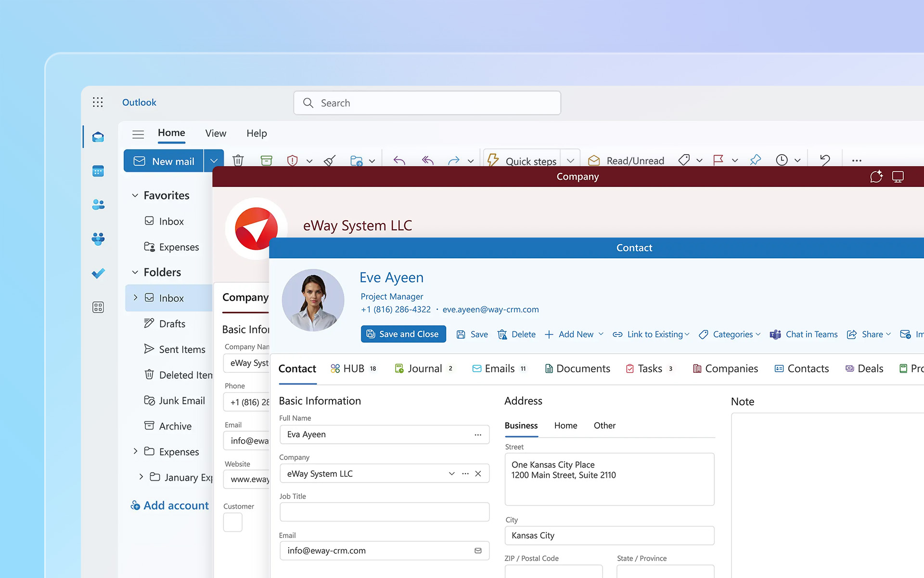Image resolution: width=924 pixels, height=578 pixels.
Task: Expand the New mail dropdown arrow
Action: click(x=214, y=161)
